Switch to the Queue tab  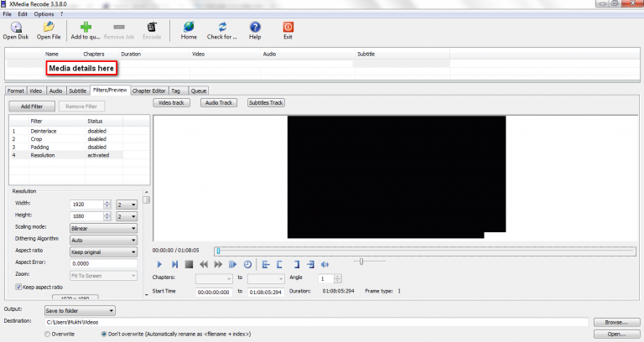click(199, 91)
